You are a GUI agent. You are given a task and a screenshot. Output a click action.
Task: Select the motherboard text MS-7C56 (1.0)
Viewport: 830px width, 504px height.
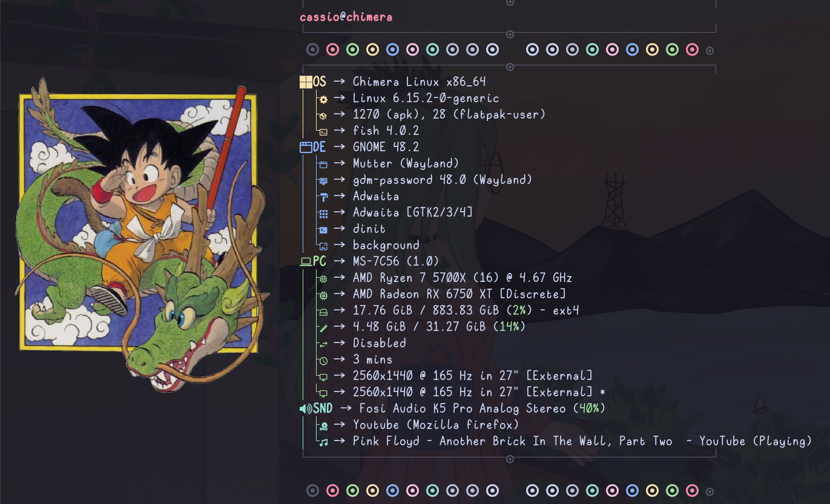pyautogui.click(x=396, y=262)
